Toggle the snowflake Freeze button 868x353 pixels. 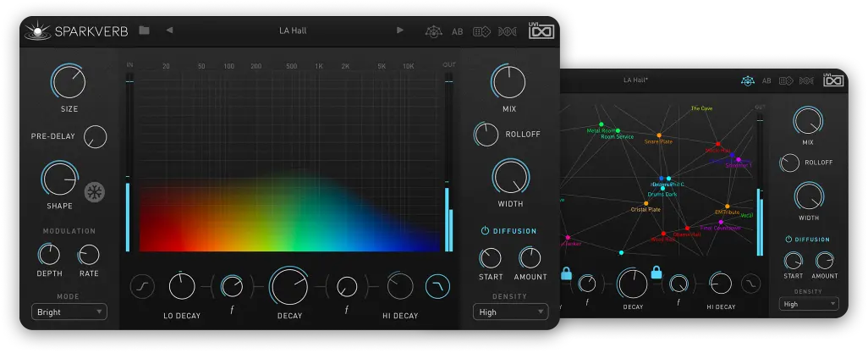click(x=95, y=193)
